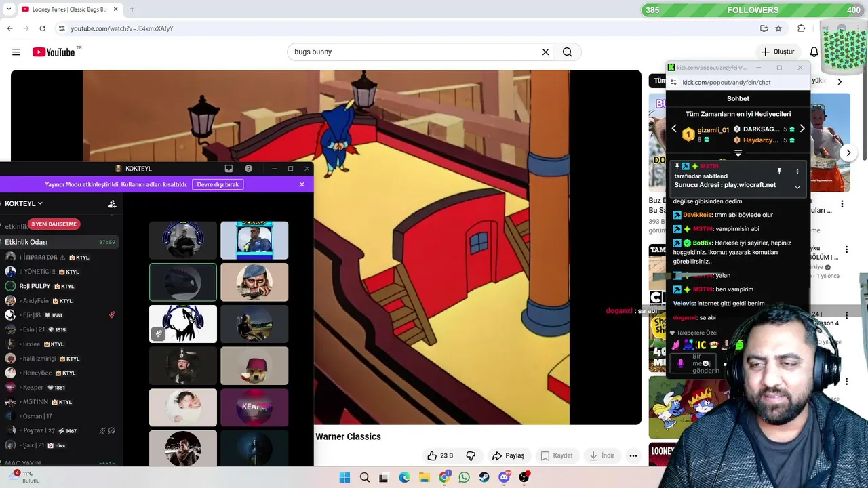Image resolution: width=868 pixels, height=488 pixels.
Task: Open the KOKTEYL window inbox icon
Action: (229, 168)
